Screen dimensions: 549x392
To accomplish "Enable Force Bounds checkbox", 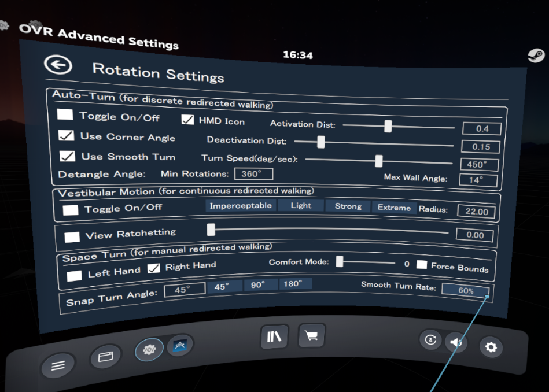I will 422,265.
